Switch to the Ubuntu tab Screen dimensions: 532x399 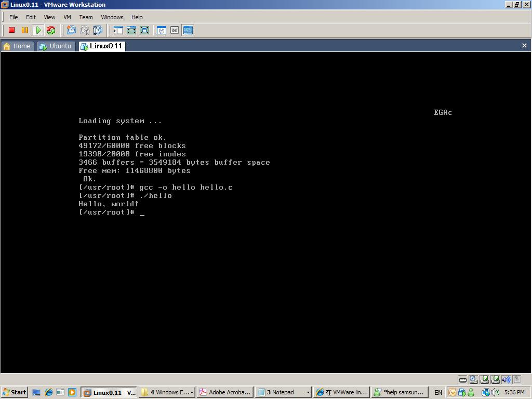(x=56, y=46)
